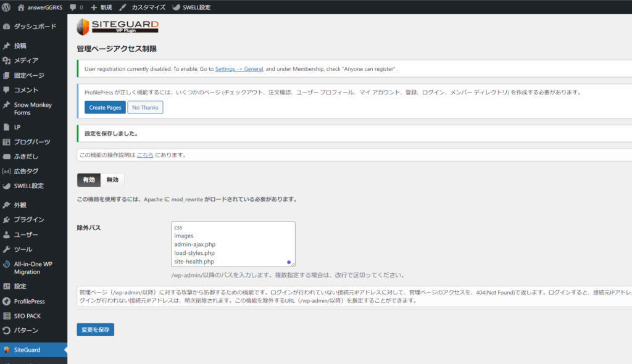
Task: Open the 新規 new content menu
Action: [101, 7]
